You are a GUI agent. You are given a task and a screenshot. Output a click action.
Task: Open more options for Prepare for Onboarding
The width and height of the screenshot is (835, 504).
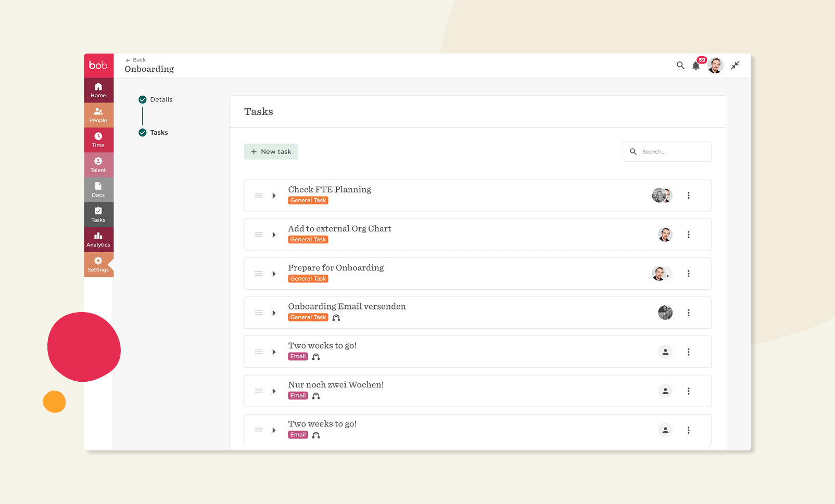pos(688,274)
